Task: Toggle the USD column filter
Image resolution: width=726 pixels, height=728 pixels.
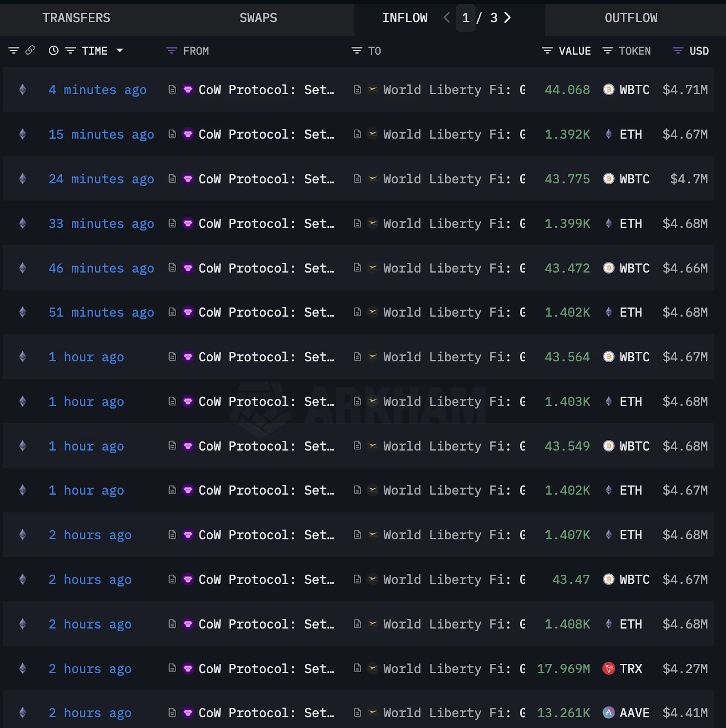Action: [x=678, y=50]
